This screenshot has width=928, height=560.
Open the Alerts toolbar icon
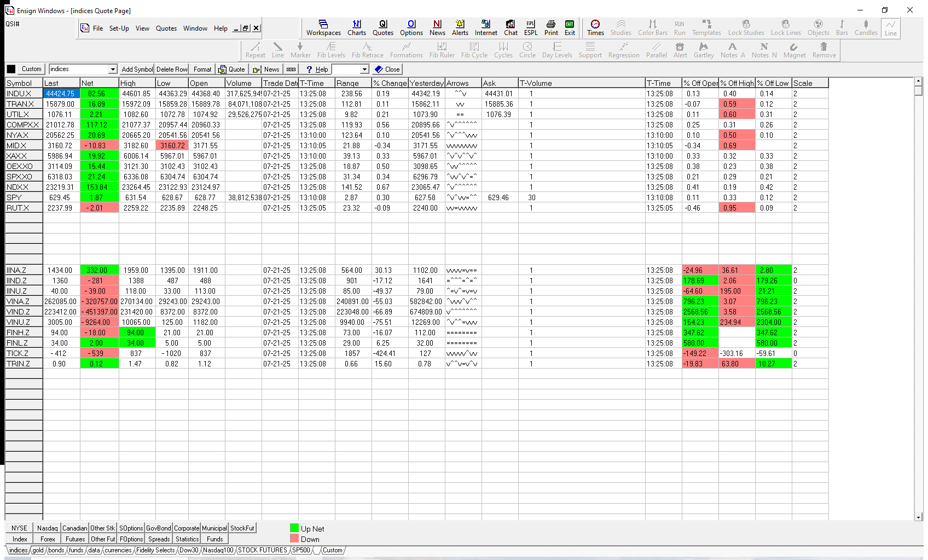[460, 28]
